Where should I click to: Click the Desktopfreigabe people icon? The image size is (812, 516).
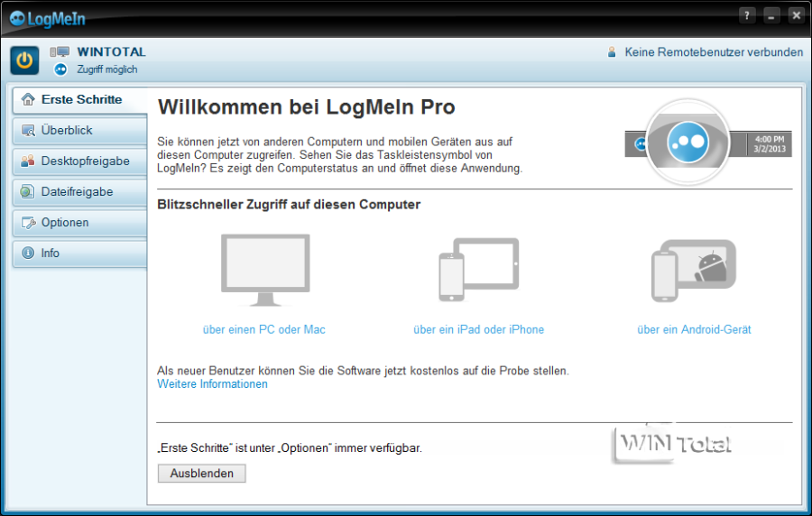[28, 161]
